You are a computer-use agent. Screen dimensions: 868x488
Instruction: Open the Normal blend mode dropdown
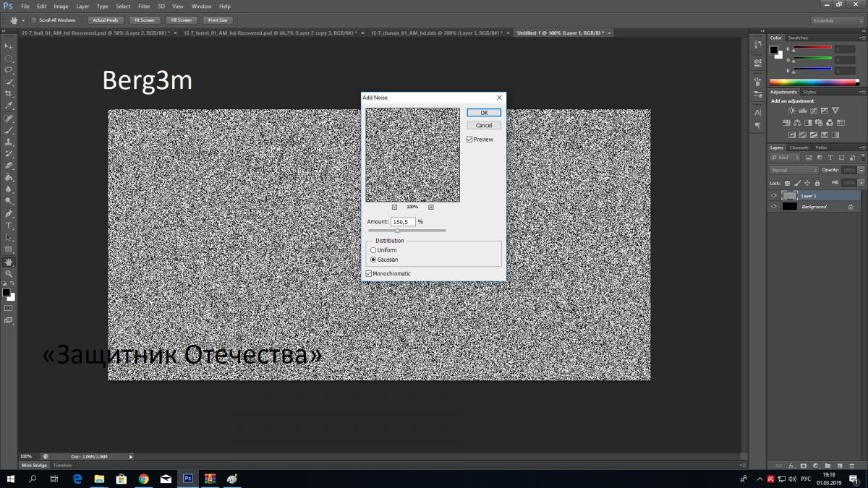(x=794, y=170)
